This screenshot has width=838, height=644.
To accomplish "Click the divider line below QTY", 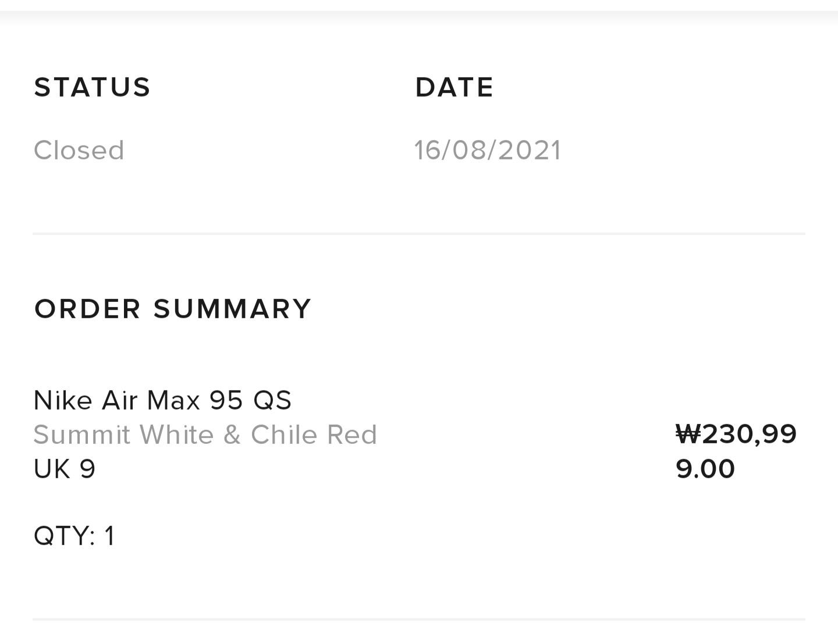I will click(x=419, y=619).
